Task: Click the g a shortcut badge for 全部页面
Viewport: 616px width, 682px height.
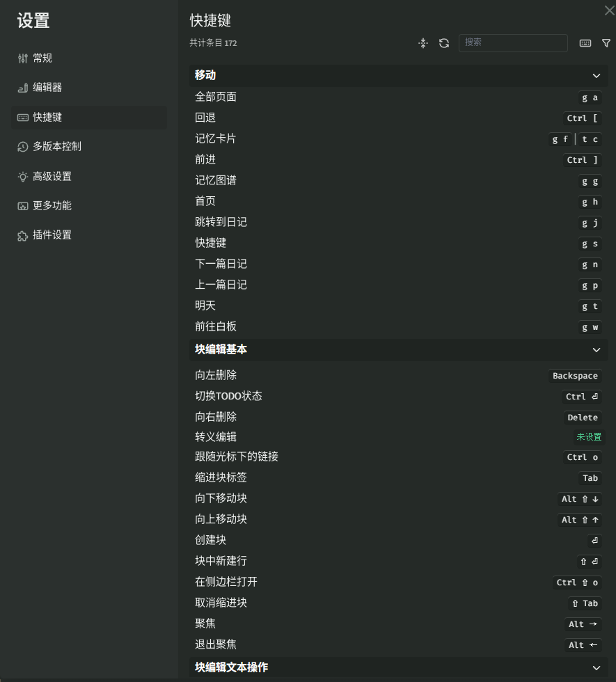Action: (590, 97)
